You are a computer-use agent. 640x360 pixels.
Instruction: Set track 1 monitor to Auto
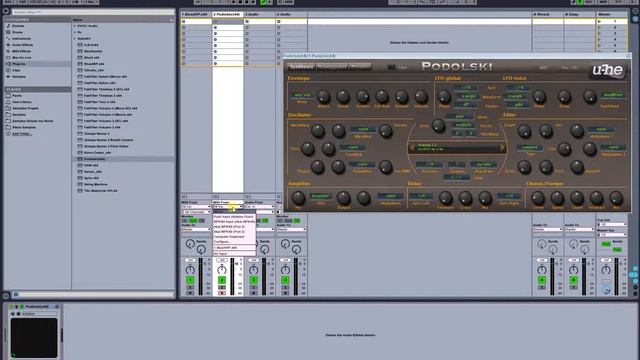193,220
